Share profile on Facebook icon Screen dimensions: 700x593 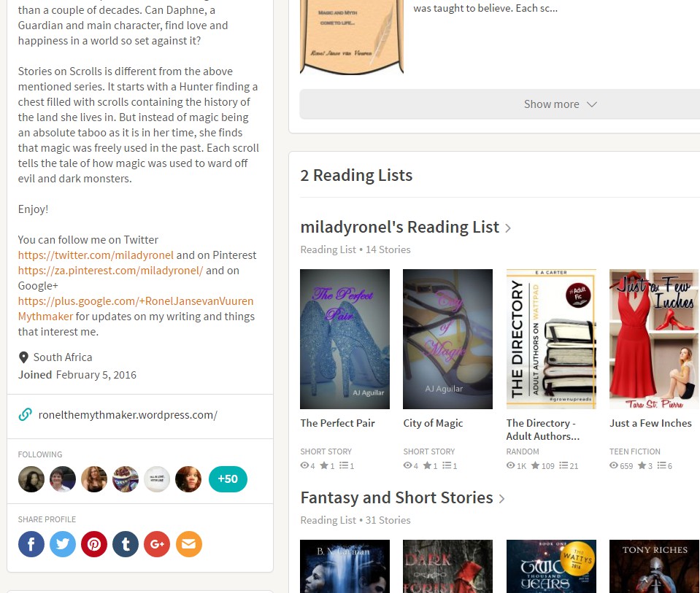[31, 544]
